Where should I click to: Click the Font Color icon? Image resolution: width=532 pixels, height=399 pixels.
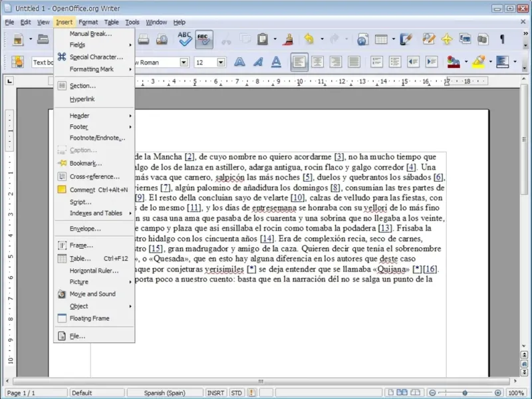pyautogui.click(x=454, y=62)
